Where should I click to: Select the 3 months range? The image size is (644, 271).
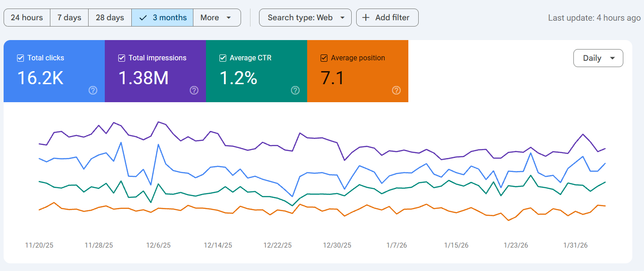[x=162, y=18]
